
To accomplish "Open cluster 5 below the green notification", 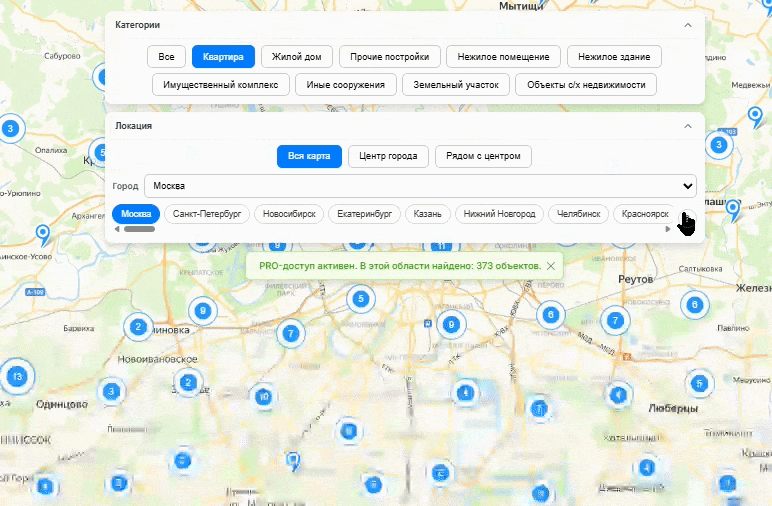I will coord(361,299).
